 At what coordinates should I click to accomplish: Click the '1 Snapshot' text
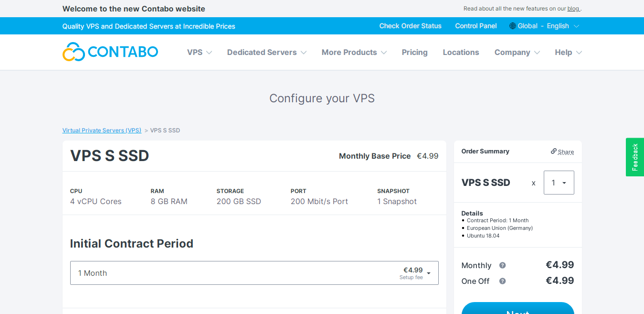click(x=397, y=202)
